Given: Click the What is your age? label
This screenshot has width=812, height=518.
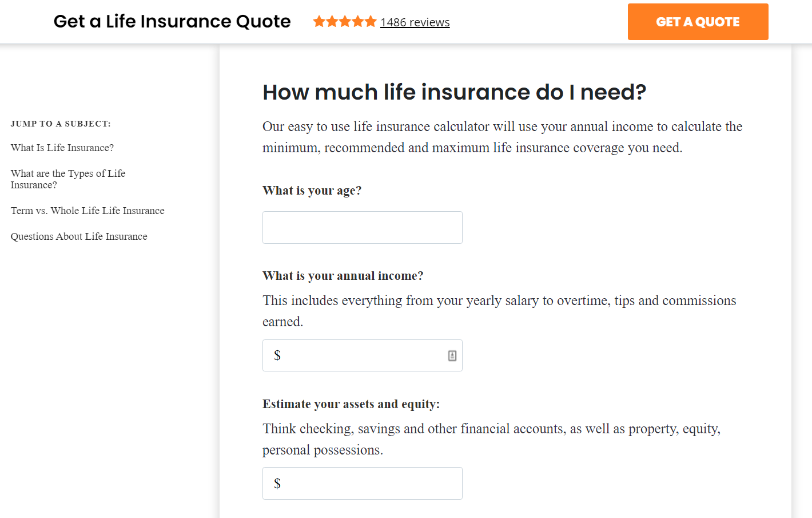Looking at the screenshot, I should click(312, 191).
